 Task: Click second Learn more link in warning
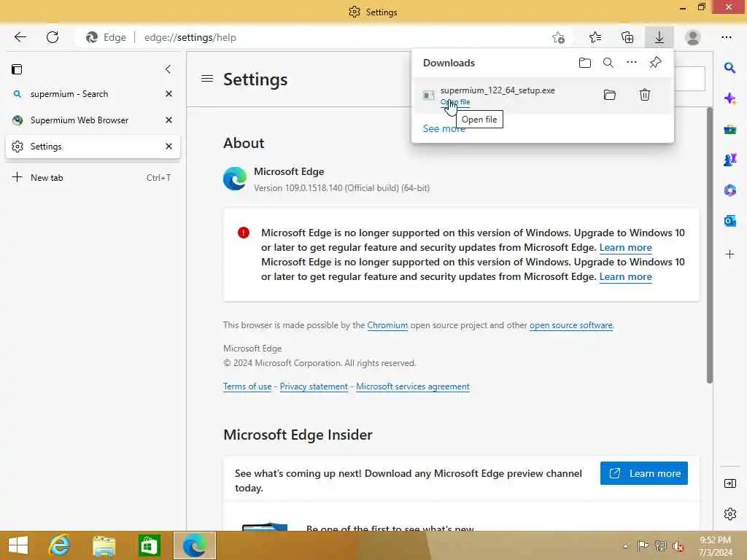(625, 276)
